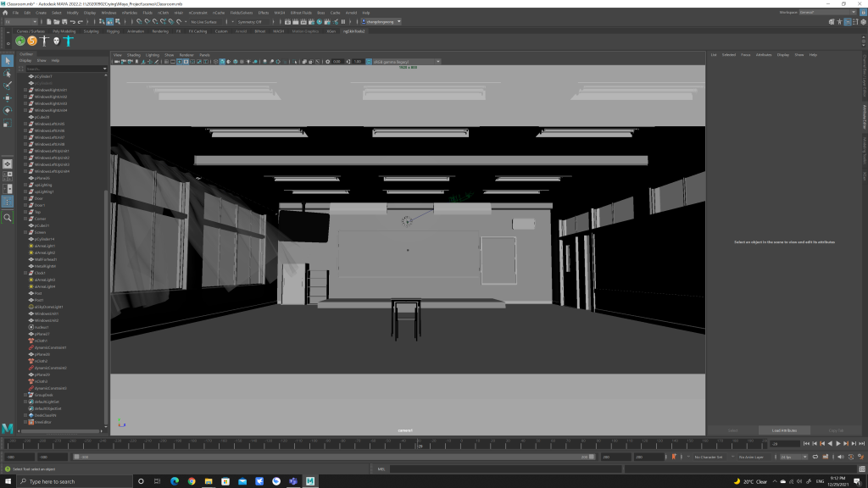Click the skull shelf icon
Image resolution: width=868 pixels, height=488 pixels.
[57, 41]
